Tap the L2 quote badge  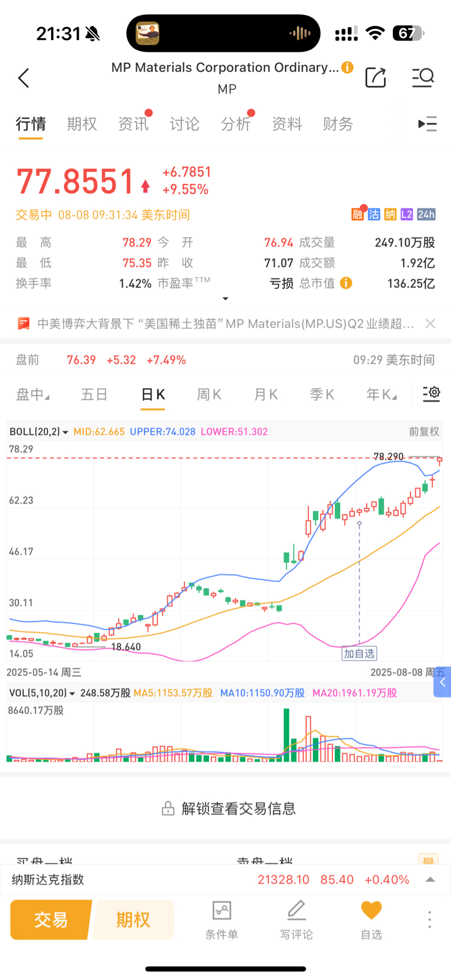(407, 214)
